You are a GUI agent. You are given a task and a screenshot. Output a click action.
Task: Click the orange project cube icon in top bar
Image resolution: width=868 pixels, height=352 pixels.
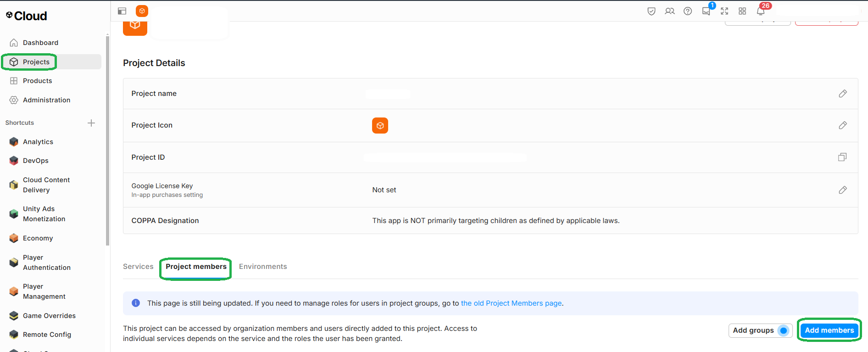click(x=142, y=11)
